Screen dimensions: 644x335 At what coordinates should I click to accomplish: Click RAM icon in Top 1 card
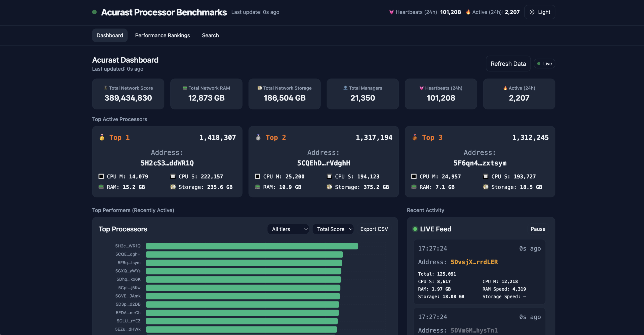101,187
